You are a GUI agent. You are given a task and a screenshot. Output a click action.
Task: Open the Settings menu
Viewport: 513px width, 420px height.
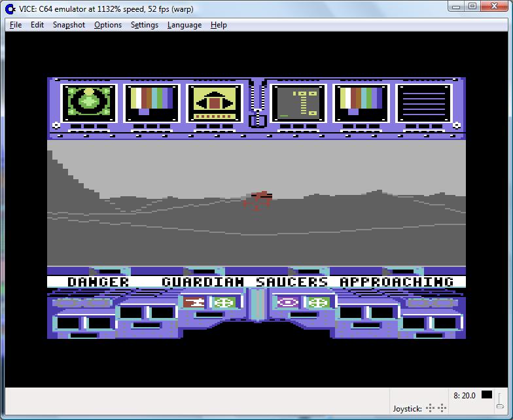coord(144,25)
